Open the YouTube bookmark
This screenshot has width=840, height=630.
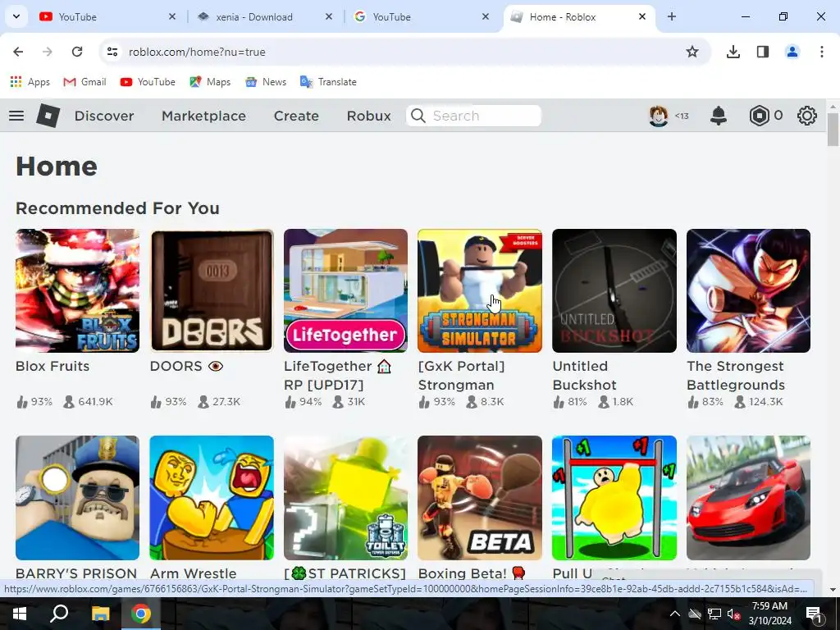[x=148, y=81]
